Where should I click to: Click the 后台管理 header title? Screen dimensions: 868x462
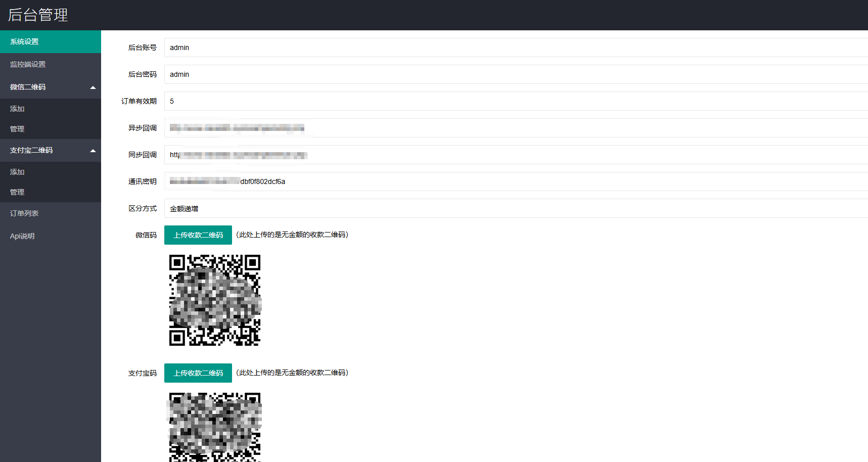click(38, 15)
